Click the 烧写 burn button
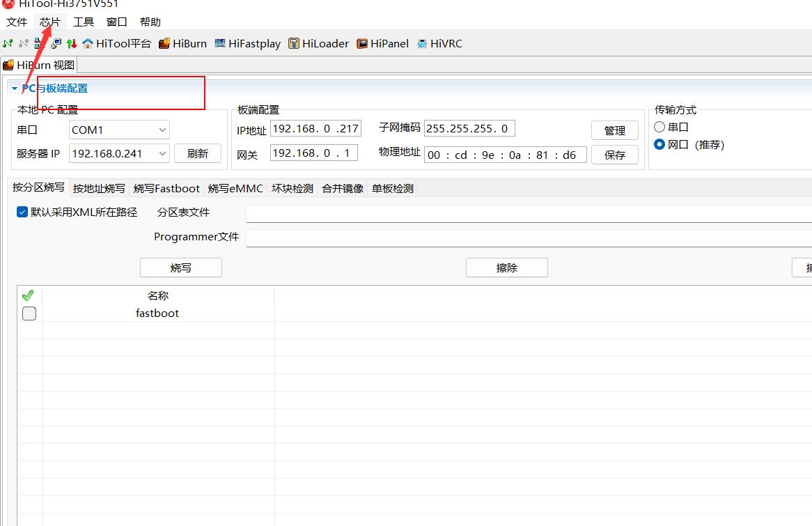This screenshot has width=812, height=526. pyautogui.click(x=181, y=268)
